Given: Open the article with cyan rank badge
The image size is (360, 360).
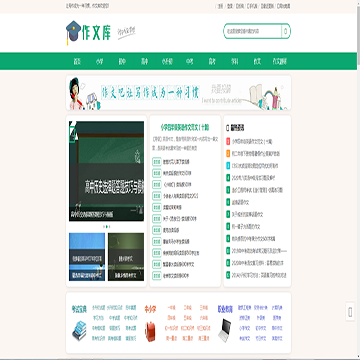Looking at the screenshot, I should [255, 166].
